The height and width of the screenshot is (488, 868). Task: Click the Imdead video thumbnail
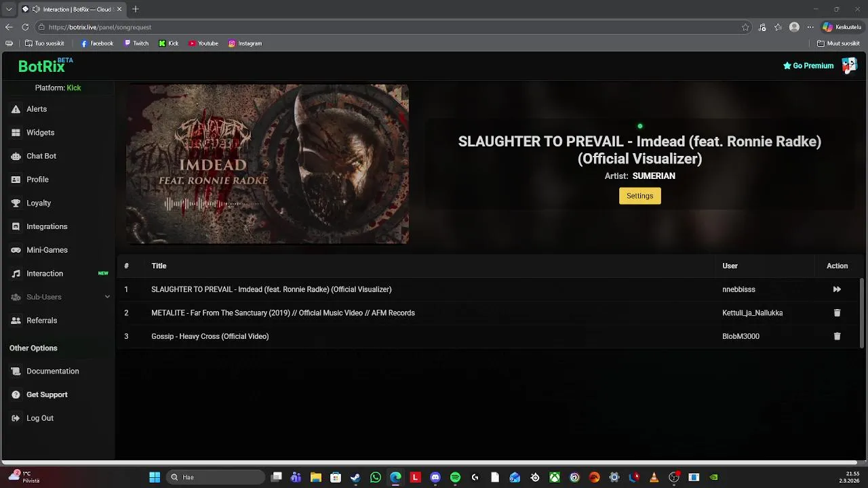click(267, 164)
